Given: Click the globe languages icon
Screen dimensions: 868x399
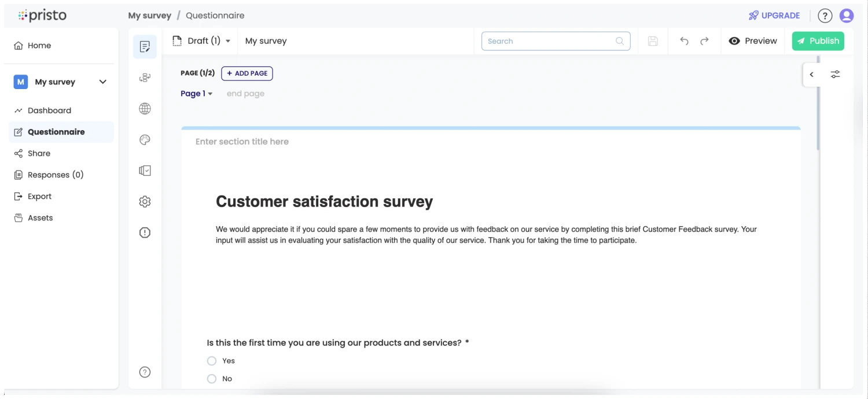Looking at the screenshot, I should coord(145,109).
